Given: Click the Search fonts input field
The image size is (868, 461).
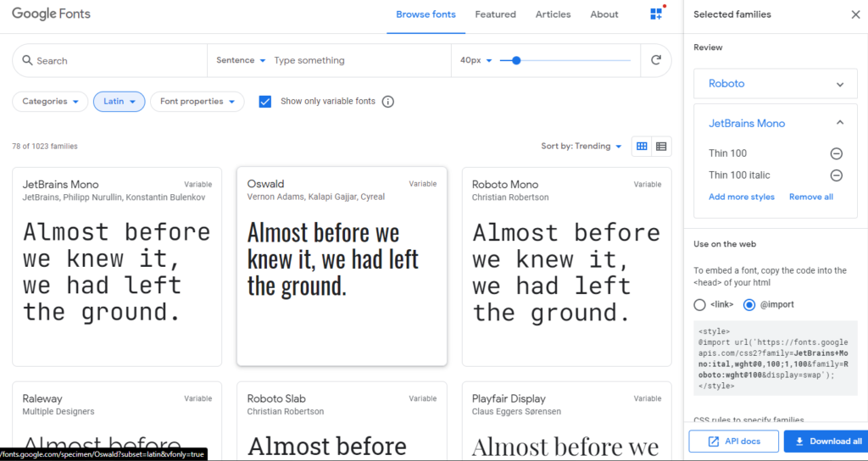Looking at the screenshot, I should click(x=110, y=61).
